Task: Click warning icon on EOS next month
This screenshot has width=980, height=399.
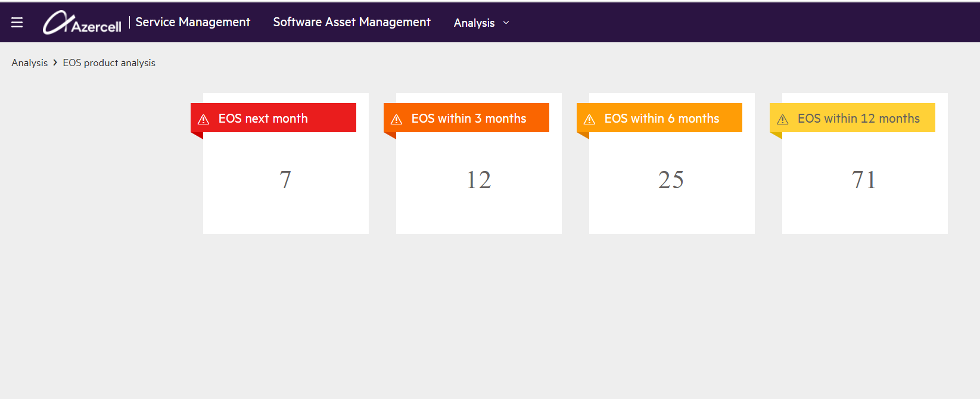Action: point(203,120)
